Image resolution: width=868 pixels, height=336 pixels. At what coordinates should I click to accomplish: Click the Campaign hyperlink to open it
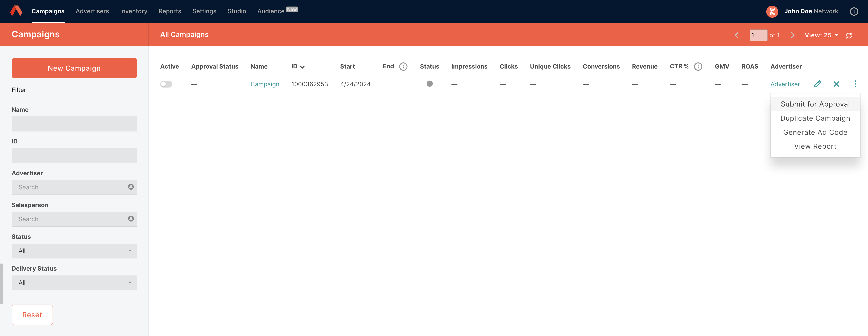[x=265, y=84]
